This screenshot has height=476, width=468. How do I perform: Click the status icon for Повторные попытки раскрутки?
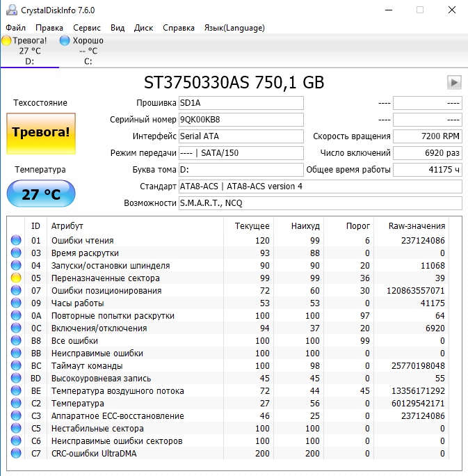coord(16,315)
